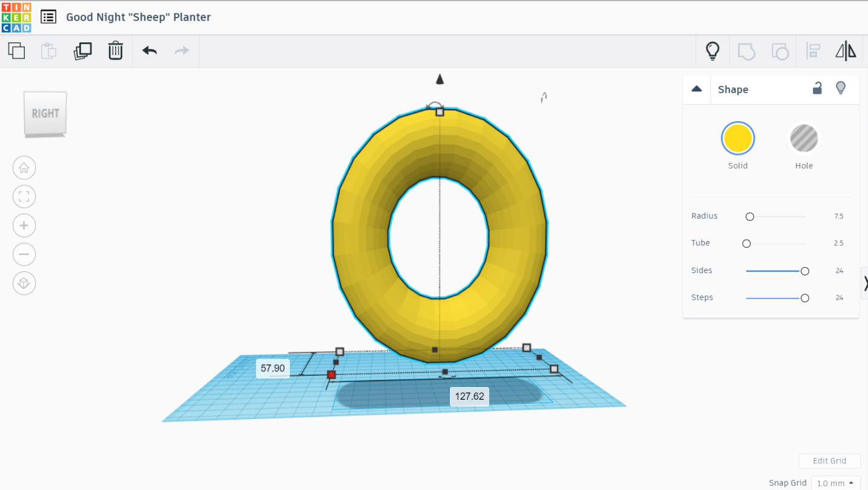Switch perspective with the cube view icon
The height and width of the screenshot is (490, 868).
coord(24,283)
